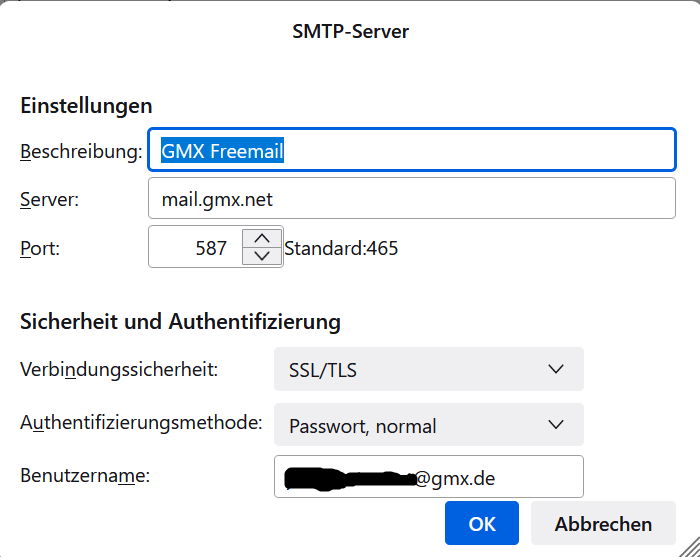Click the Authentifizierungsmethode label
This screenshot has height=557, width=700.
tap(141, 422)
